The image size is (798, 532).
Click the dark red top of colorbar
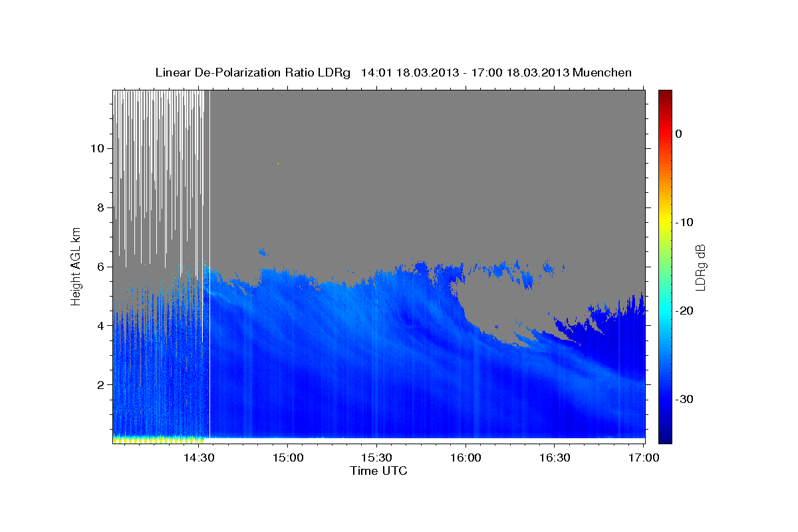[665, 94]
